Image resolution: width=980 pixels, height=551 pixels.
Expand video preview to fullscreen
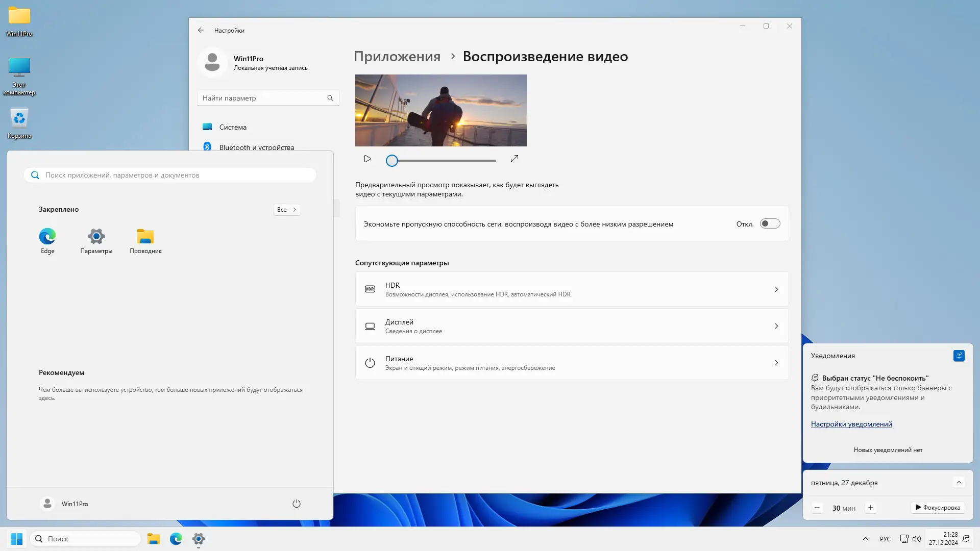(x=514, y=159)
